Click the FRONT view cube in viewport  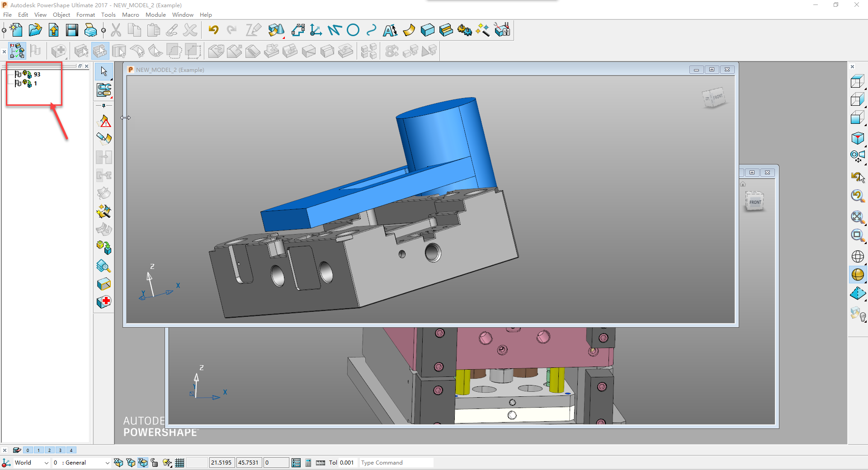715,97
